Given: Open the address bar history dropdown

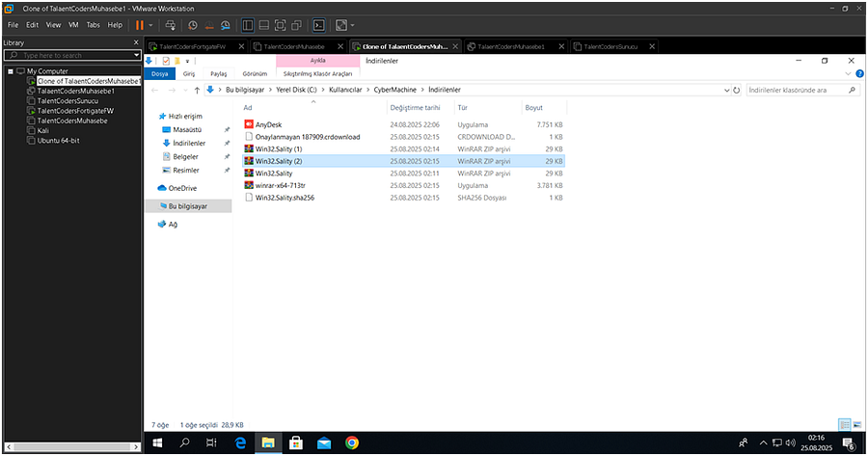Looking at the screenshot, I should point(726,91).
